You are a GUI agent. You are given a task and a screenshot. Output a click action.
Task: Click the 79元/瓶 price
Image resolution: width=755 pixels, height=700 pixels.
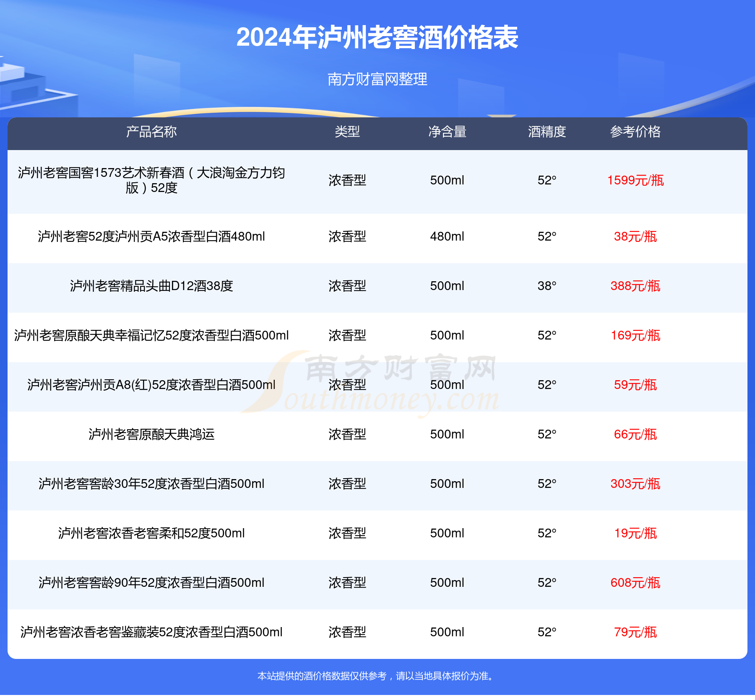(635, 632)
